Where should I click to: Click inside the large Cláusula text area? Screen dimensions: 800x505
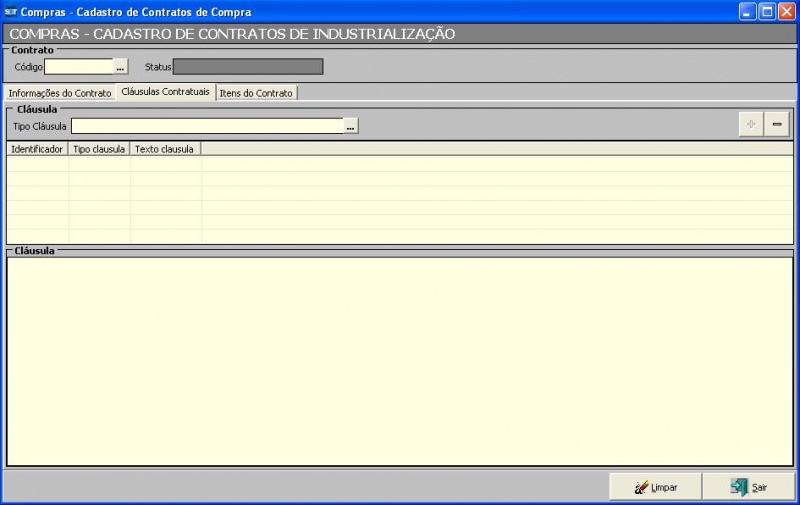(400, 360)
